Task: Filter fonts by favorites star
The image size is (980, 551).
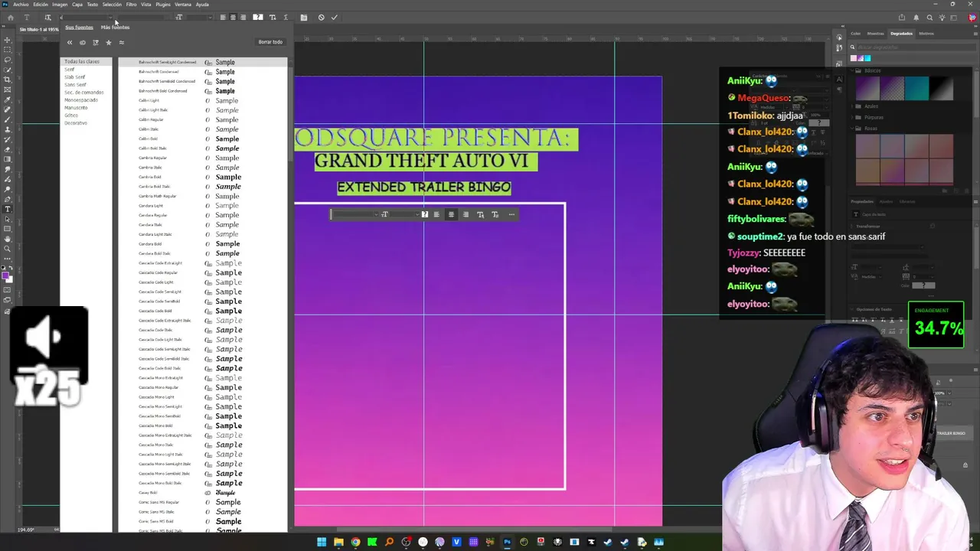Action: [x=108, y=43]
